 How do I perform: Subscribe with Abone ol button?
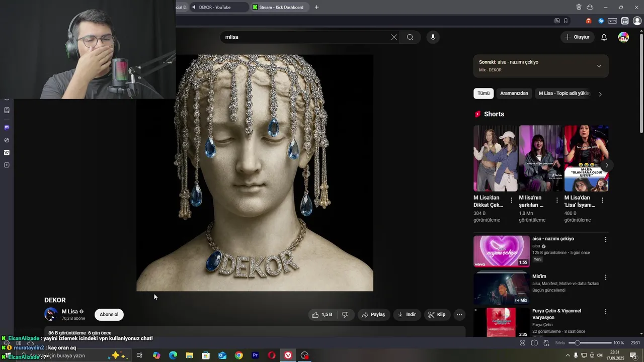tap(109, 315)
